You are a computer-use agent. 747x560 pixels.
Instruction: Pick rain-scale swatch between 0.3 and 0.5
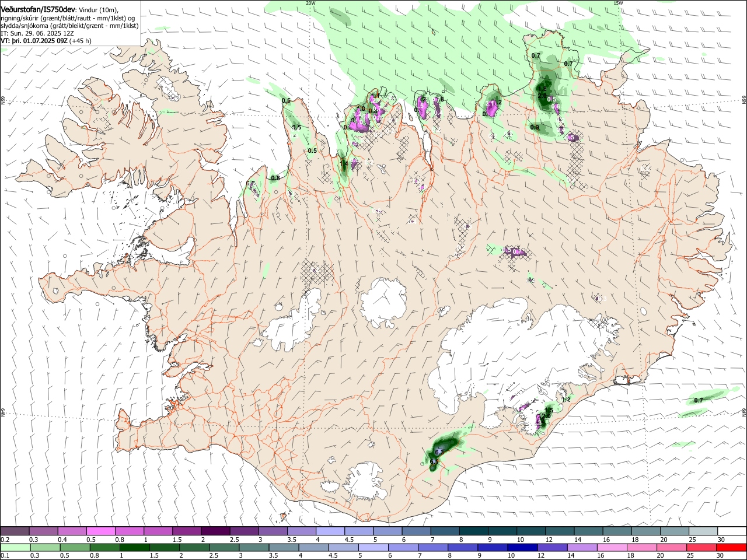[45, 548]
